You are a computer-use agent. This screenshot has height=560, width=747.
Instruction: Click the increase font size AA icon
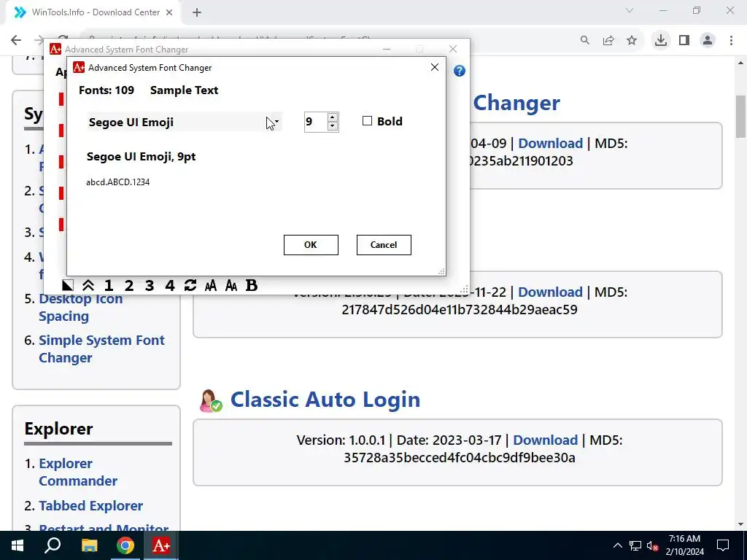[211, 285]
